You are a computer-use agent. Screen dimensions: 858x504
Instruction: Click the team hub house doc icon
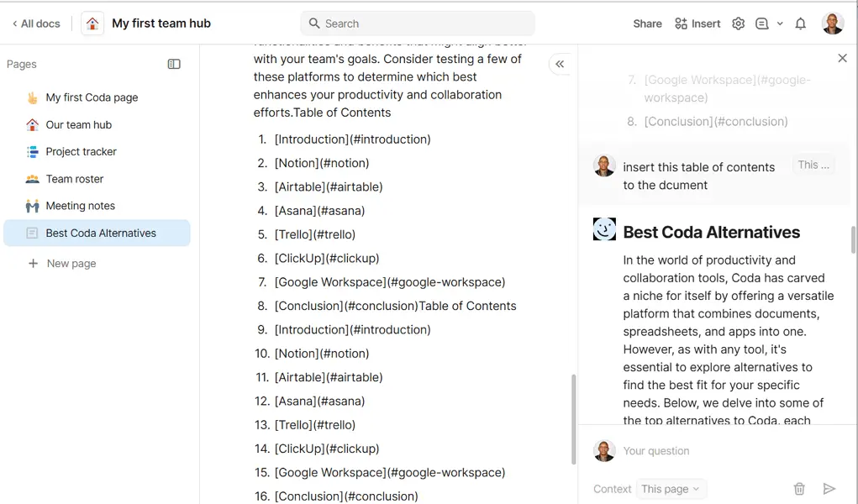click(x=92, y=24)
